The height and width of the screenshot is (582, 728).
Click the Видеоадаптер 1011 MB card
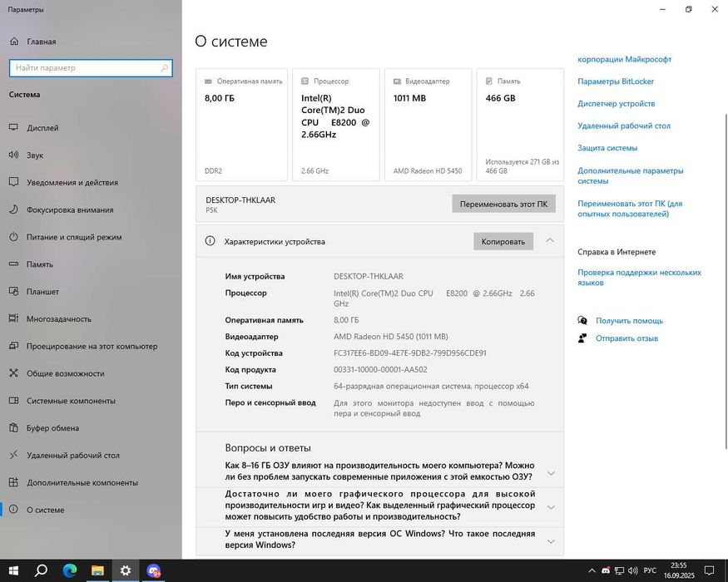click(x=428, y=125)
